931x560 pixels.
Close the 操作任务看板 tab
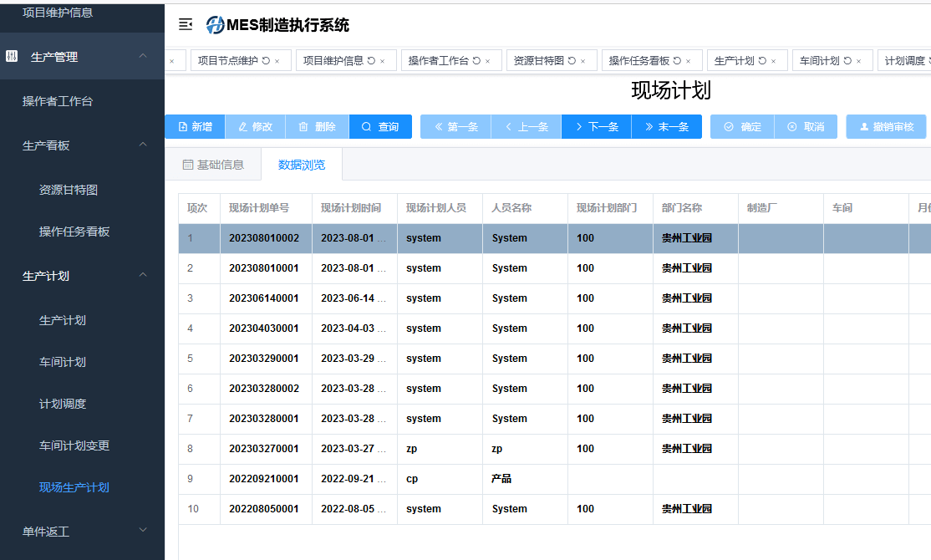coord(688,61)
